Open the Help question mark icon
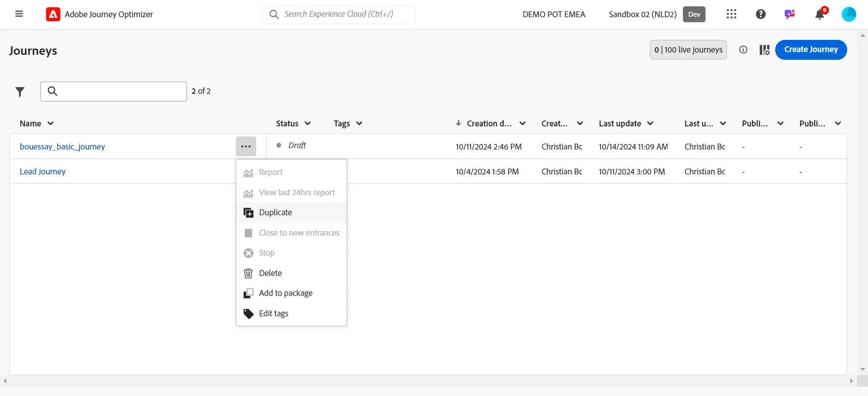This screenshot has width=868, height=396. [761, 14]
